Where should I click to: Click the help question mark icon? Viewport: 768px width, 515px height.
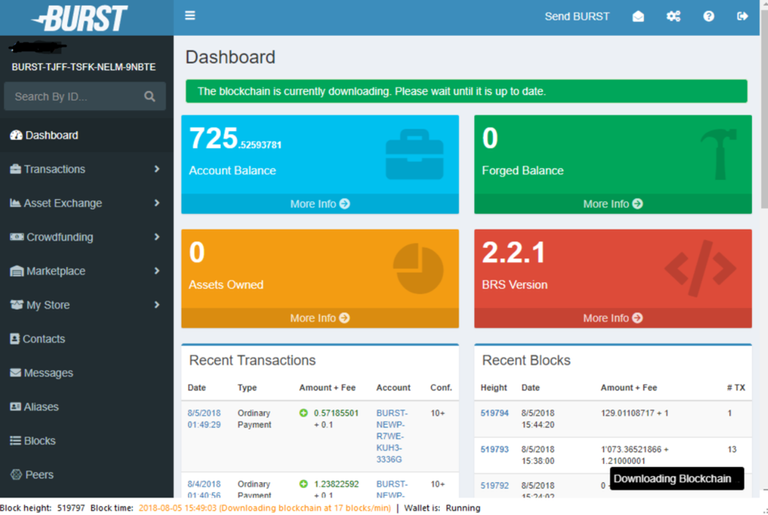coord(708,16)
